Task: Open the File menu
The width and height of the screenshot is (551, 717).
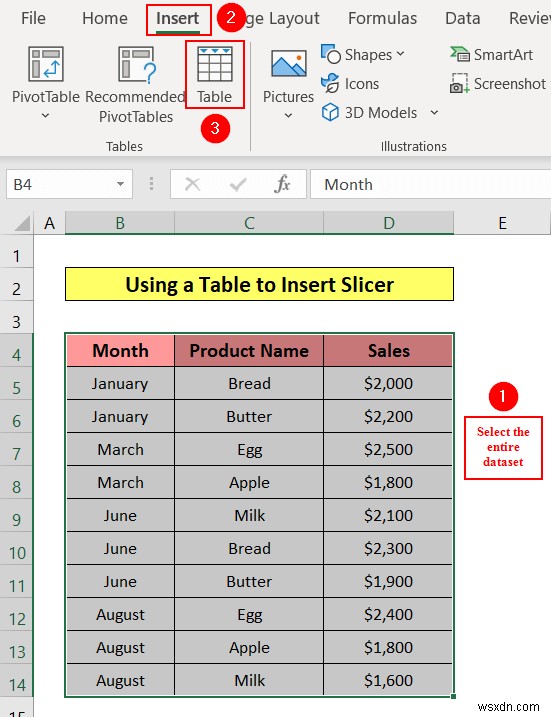Action: pos(33,18)
